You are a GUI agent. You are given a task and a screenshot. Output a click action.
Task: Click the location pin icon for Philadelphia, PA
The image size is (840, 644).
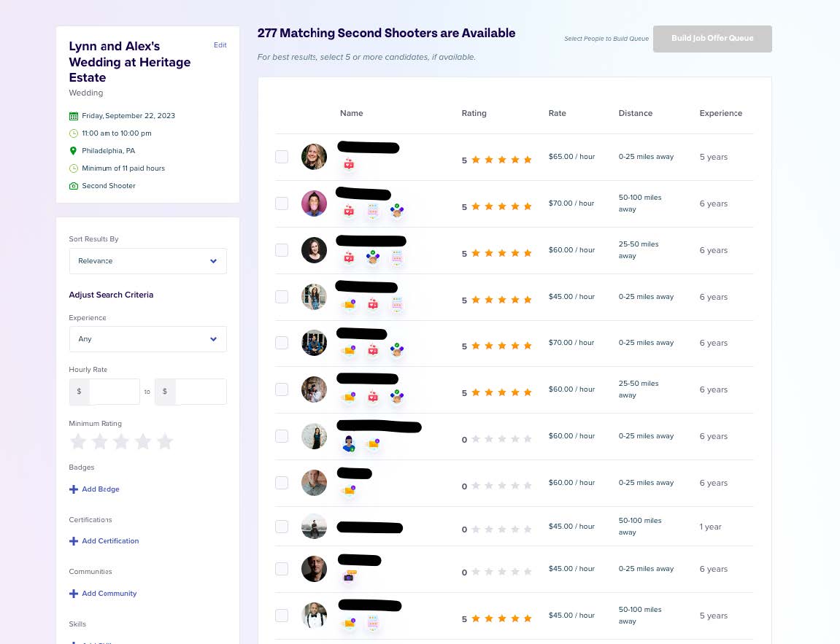73,150
